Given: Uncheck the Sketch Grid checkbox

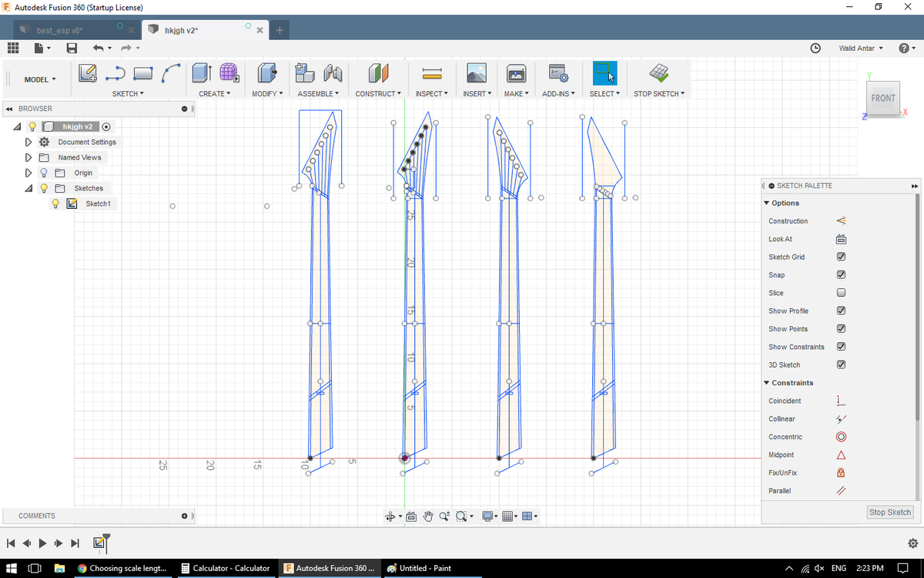Looking at the screenshot, I should pos(841,257).
